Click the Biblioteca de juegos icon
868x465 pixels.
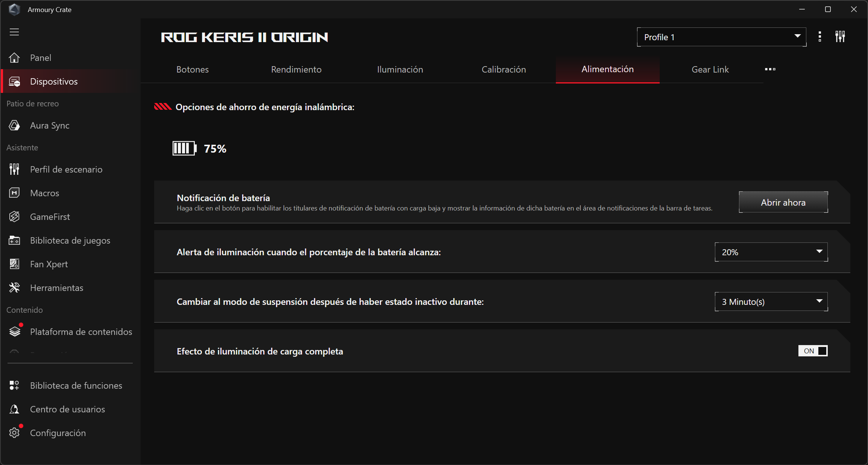coord(14,241)
